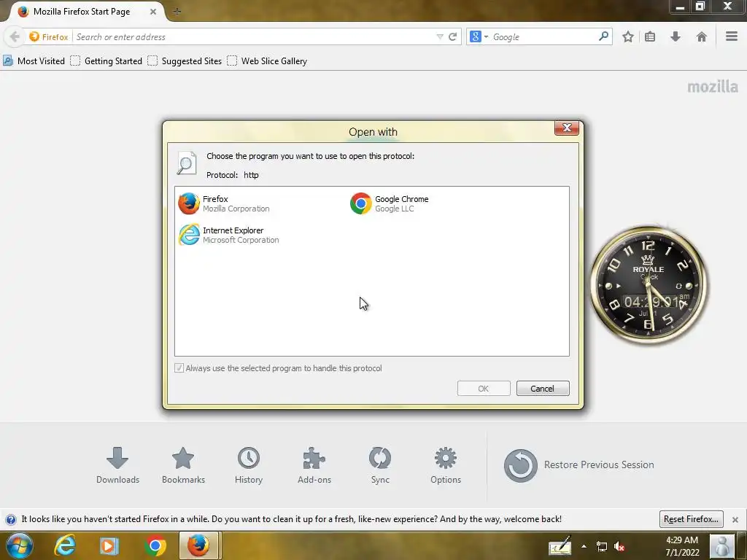
Task: Focus the 'Search or enter address' field
Action: point(255,36)
